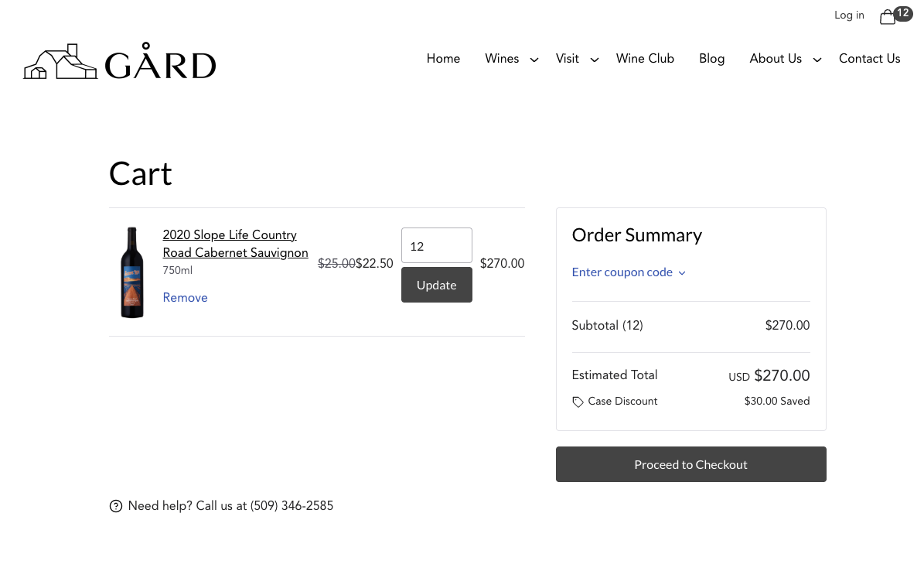Click the GÅRD house logo
This screenshot has width=924, height=561.
[x=120, y=62]
